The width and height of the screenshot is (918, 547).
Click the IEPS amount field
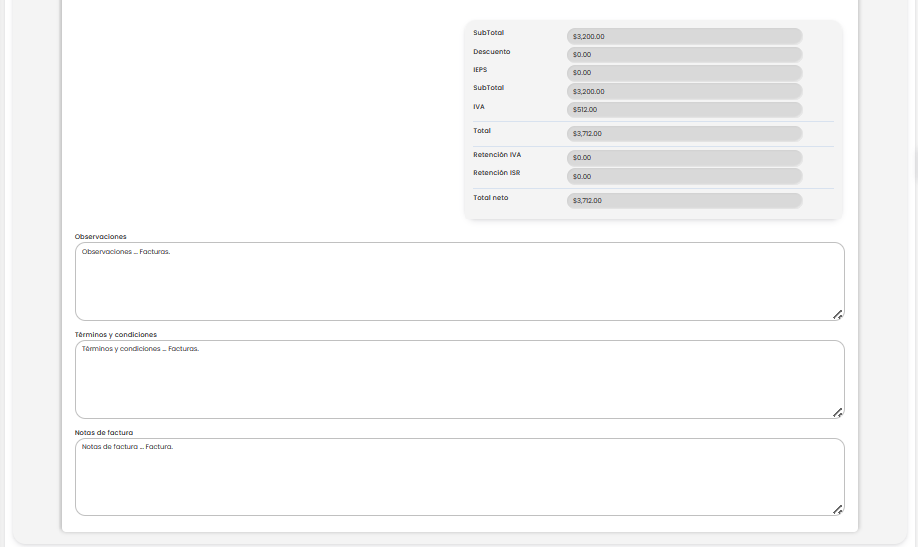(684, 73)
